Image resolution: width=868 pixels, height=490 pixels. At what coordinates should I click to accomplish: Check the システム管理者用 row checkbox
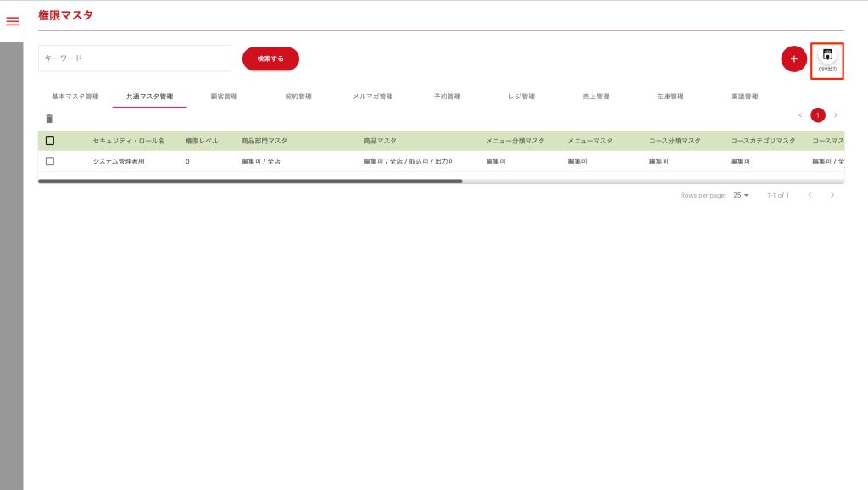pos(50,161)
